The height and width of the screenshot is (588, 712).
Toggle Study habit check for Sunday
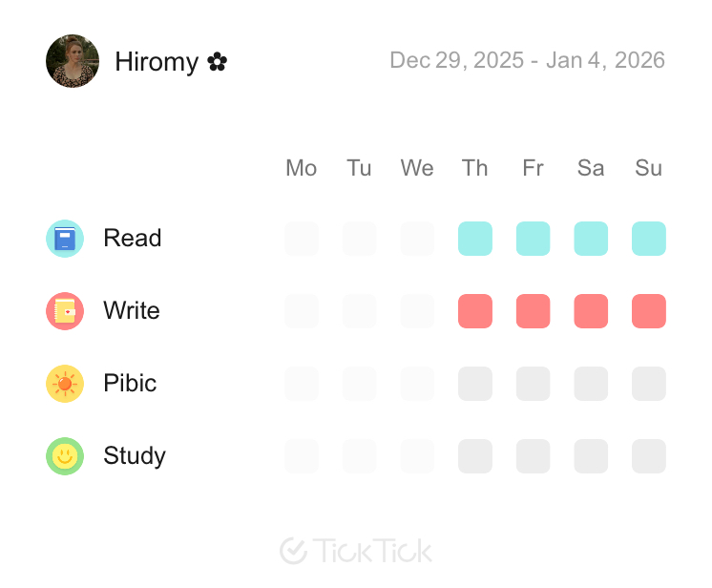click(x=649, y=456)
